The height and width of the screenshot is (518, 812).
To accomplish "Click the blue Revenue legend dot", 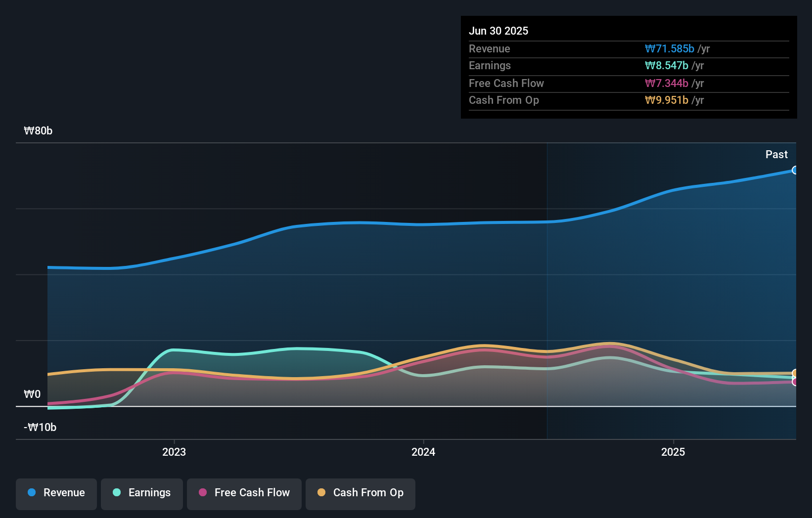I will [33, 493].
